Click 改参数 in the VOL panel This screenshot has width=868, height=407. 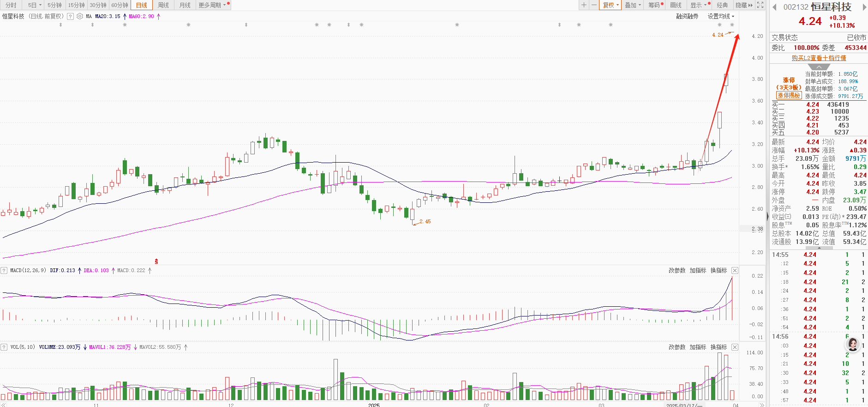point(677,347)
